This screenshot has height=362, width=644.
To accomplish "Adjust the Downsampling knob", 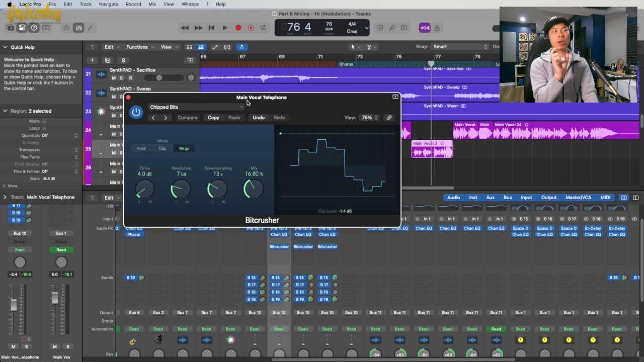I will coord(217,190).
